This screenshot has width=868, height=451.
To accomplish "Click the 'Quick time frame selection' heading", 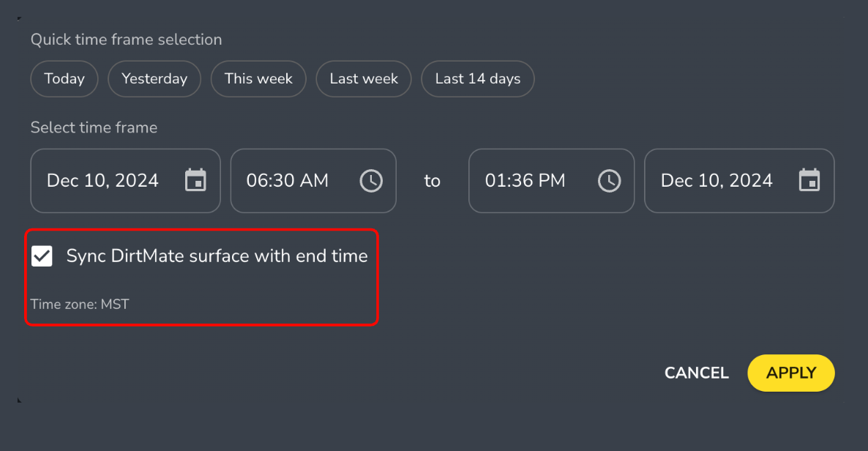I will [126, 40].
